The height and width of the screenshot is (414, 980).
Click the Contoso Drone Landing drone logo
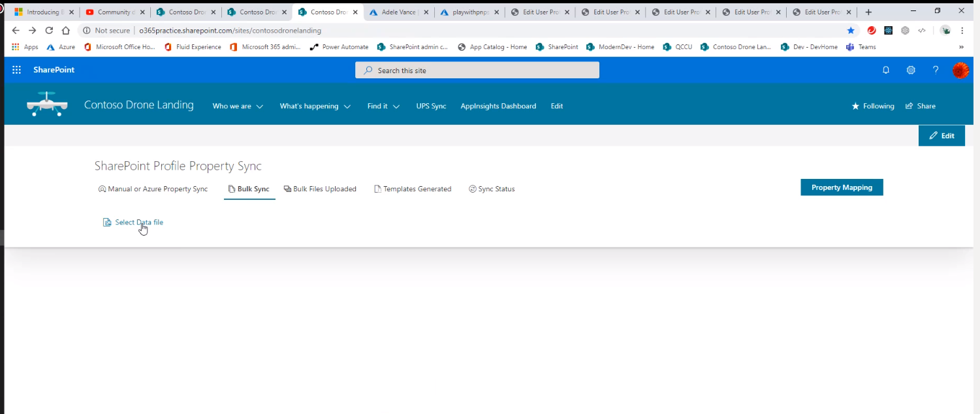(x=47, y=104)
